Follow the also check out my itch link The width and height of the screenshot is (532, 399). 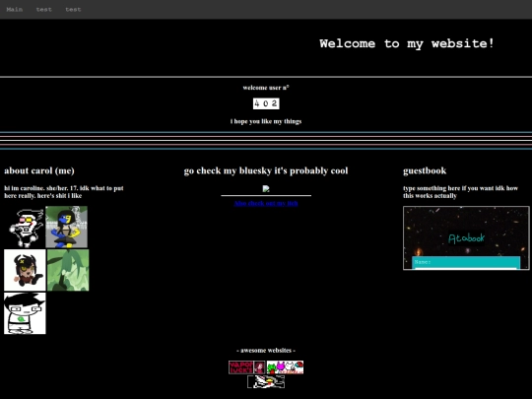pyautogui.click(x=266, y=203)
